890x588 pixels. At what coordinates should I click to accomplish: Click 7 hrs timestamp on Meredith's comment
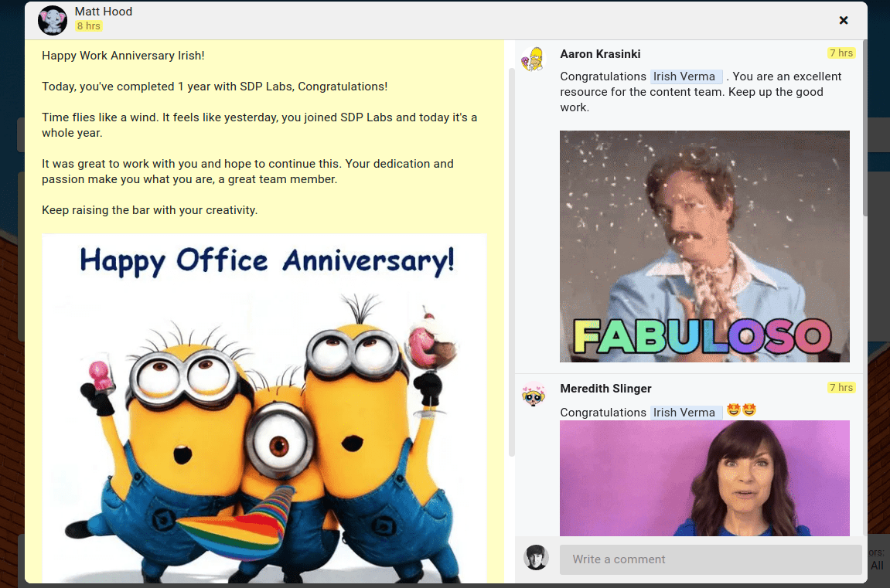pyautogui.click(x=841, y=387)
